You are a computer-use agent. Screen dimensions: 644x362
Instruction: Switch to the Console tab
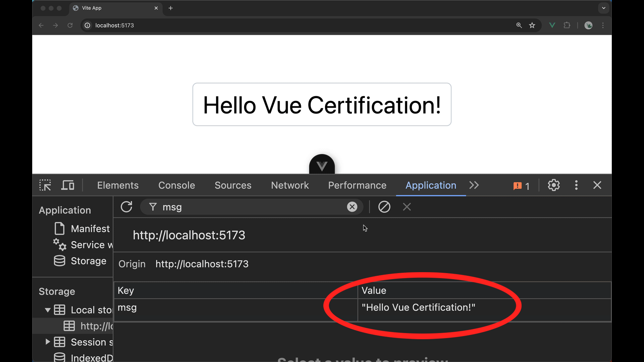pyautogui.click(x=176, y=185)
